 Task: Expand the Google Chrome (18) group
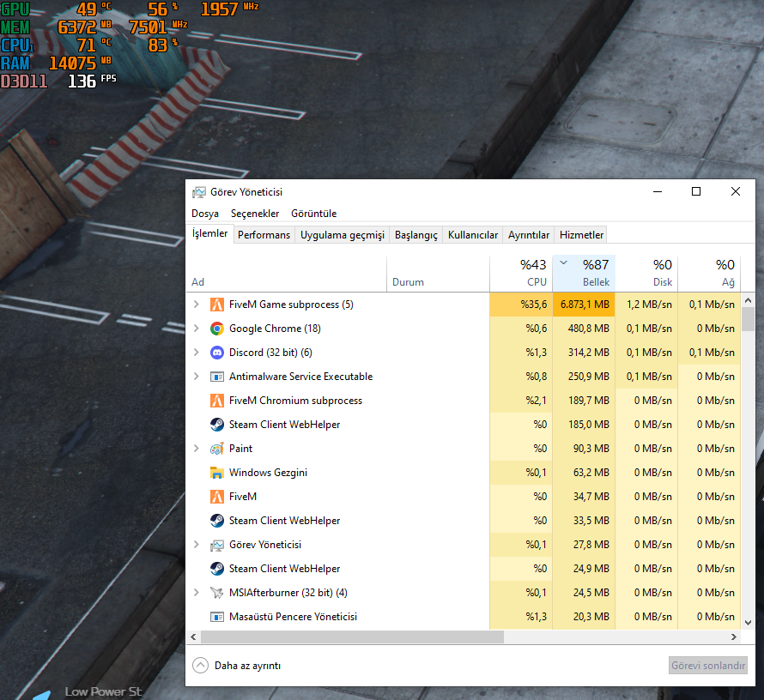tap(197, 328)
